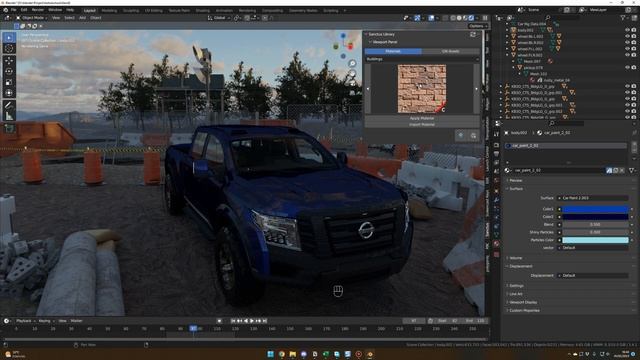Open the Buildings category dropdown

tap(422, 59)
